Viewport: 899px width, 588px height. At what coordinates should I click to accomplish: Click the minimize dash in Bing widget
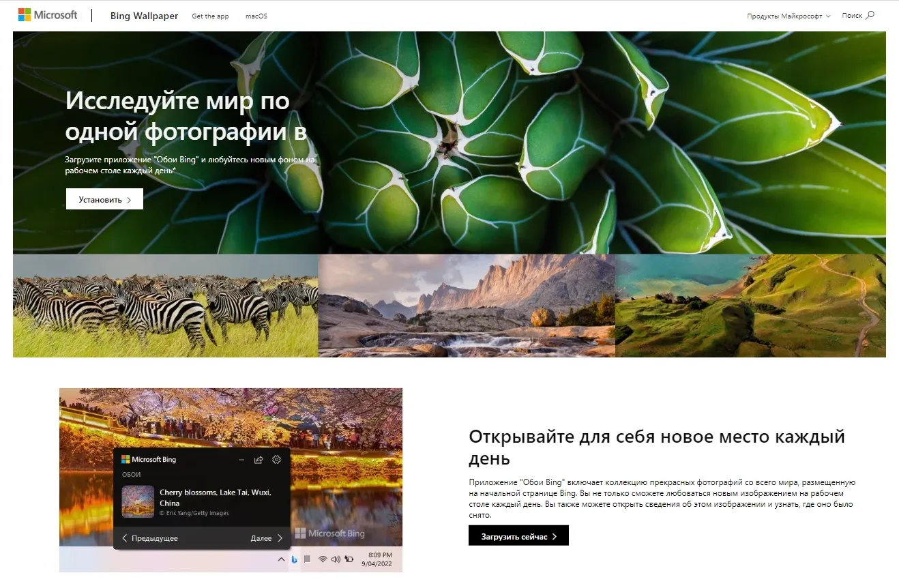pos(241,460)
